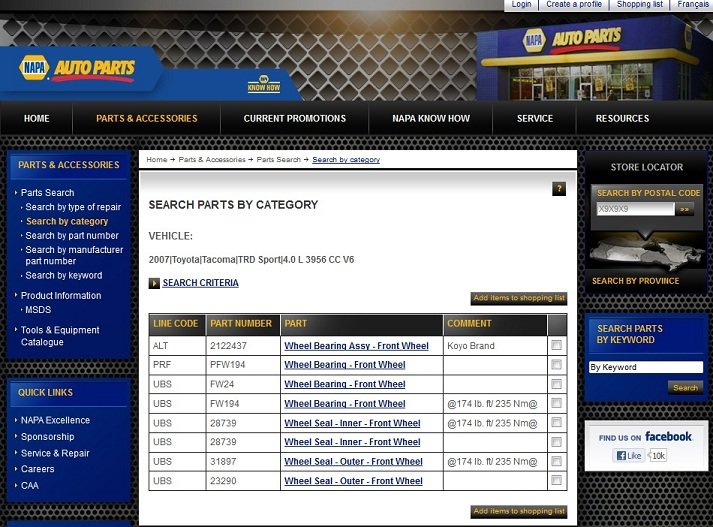Click SEARCH BY PROVINCE
The image size is (713, 527).
click(x=635, y=281)
